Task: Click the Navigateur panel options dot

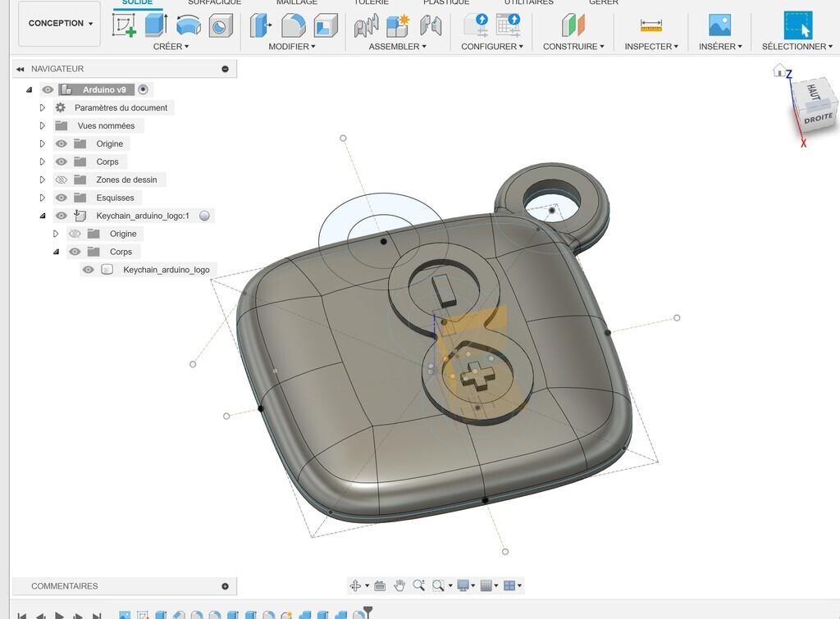Action: coord(225,69)
